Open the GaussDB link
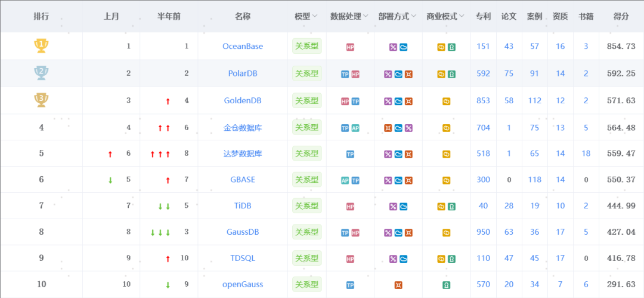The image size is (644, 298). coord(243,232)
